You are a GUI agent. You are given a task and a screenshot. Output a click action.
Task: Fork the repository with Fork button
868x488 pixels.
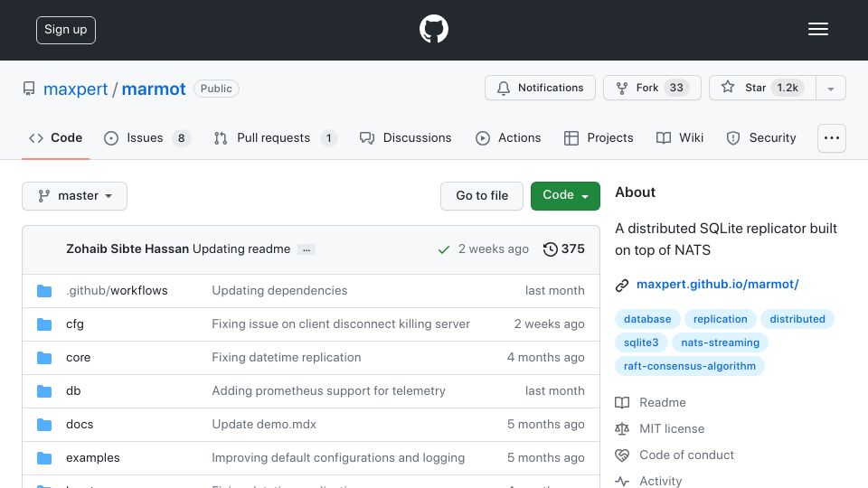[x=652, y=88]
